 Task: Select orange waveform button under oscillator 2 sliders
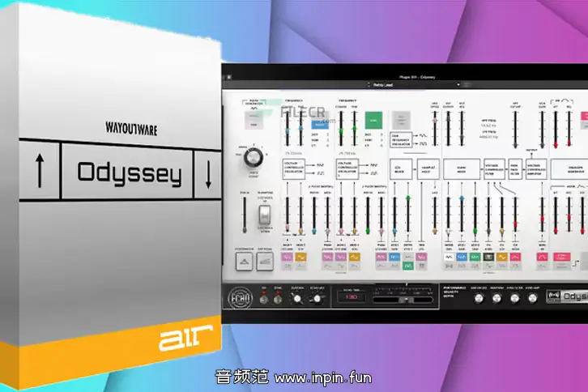(355, 258)
